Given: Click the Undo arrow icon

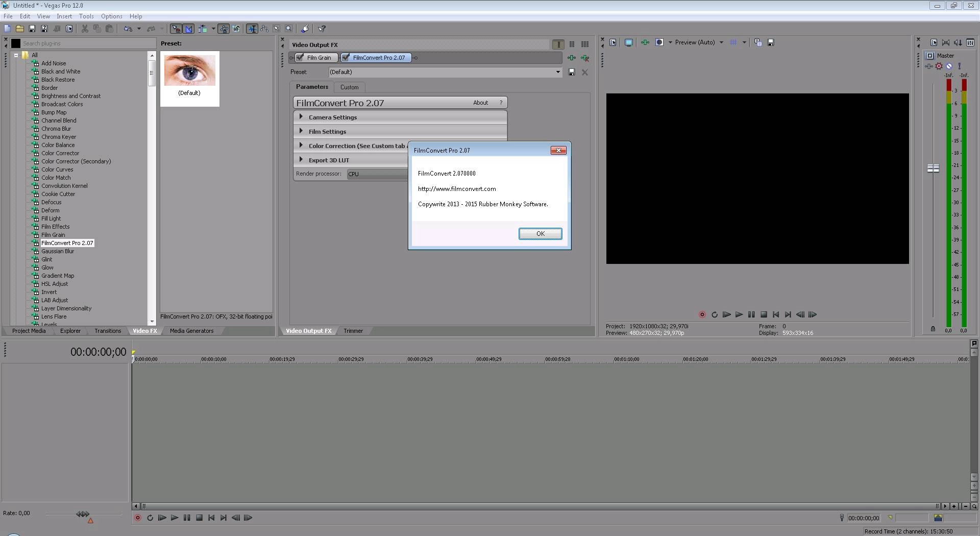Looking at the screenshot, I should pyautogui.click(x=128, y=29).
